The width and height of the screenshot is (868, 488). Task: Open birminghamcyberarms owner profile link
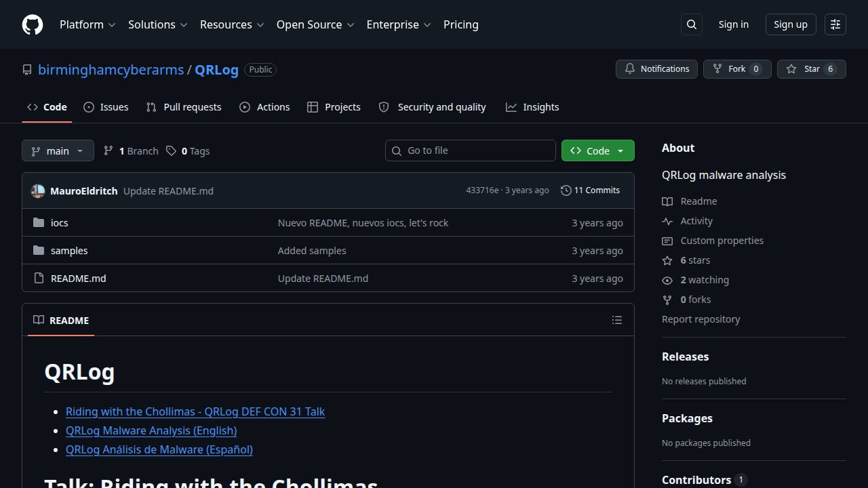click(111, 70)
